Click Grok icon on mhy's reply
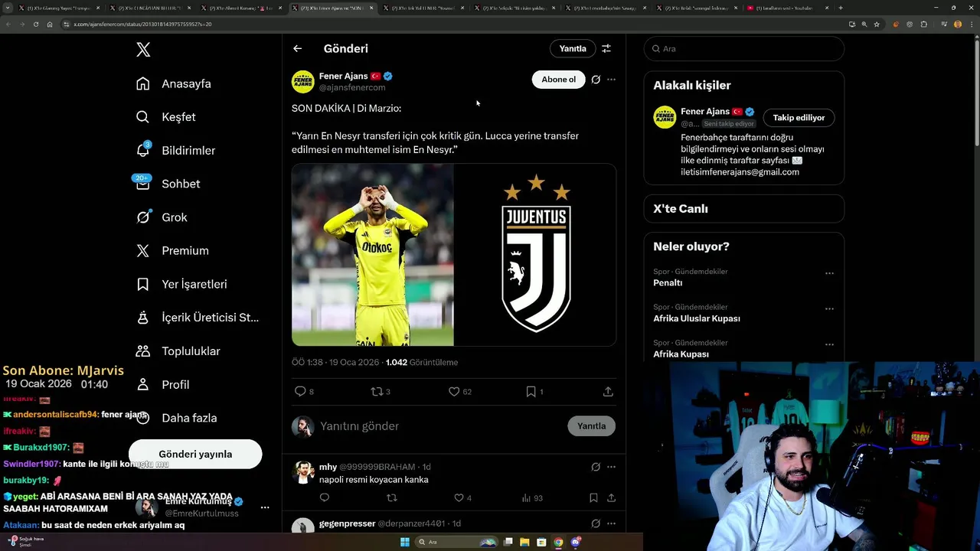 596,467
